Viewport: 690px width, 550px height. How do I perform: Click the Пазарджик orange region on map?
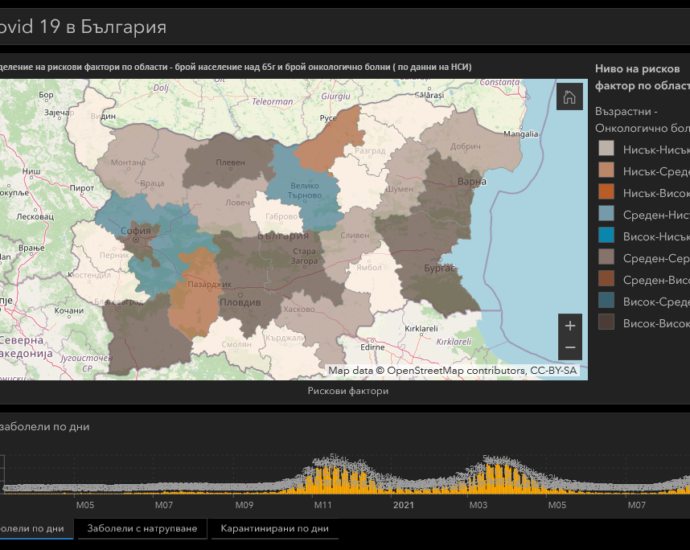tap(195, 295)
